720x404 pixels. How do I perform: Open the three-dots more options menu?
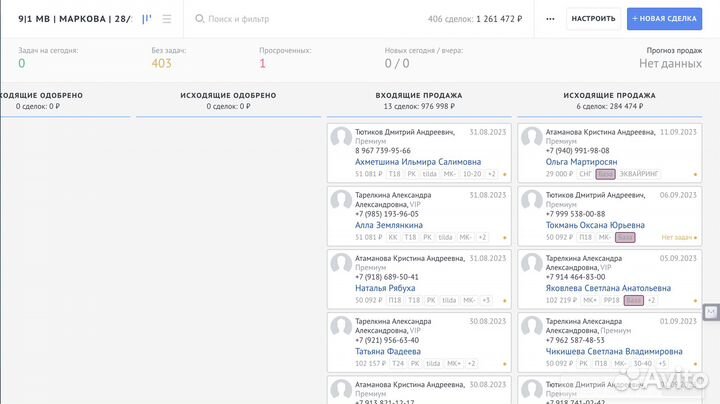pyautogui.click(x=550, y=19)
